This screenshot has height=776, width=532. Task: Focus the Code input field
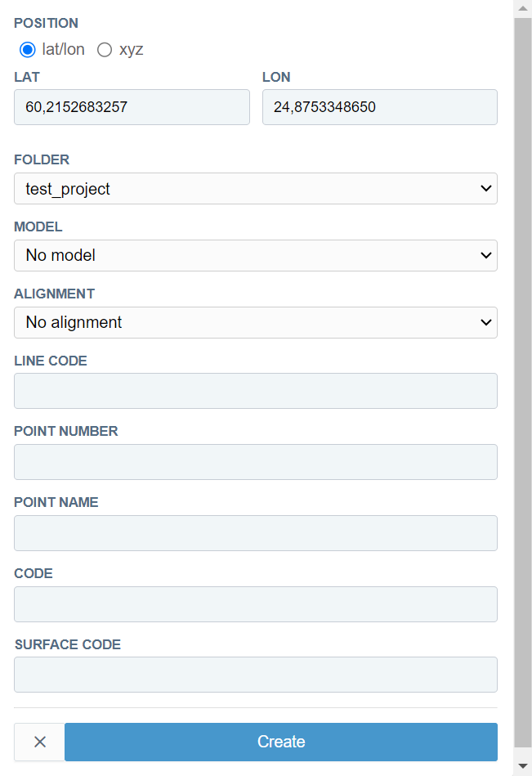255,604
